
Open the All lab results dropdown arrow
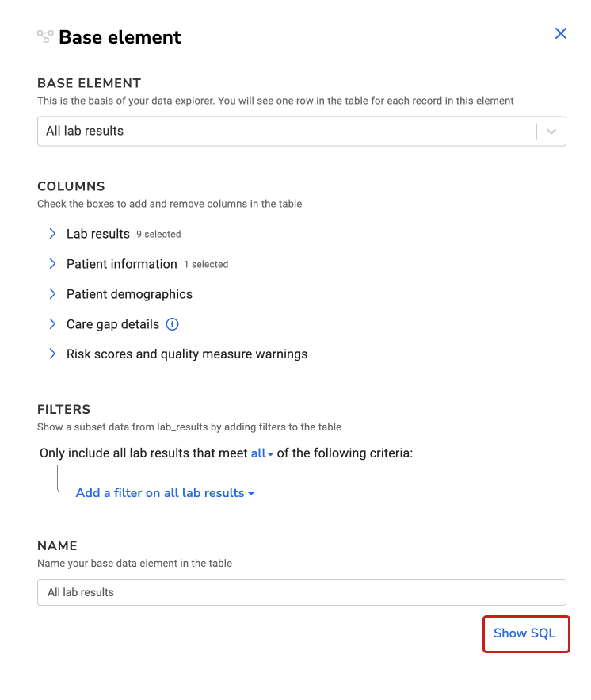tap(552, 132)
